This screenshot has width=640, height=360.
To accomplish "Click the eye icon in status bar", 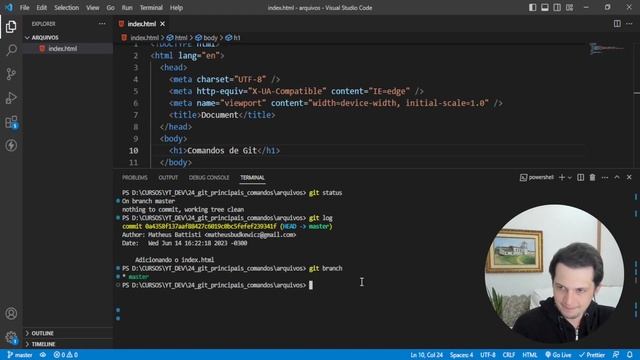I will (43, 355).
